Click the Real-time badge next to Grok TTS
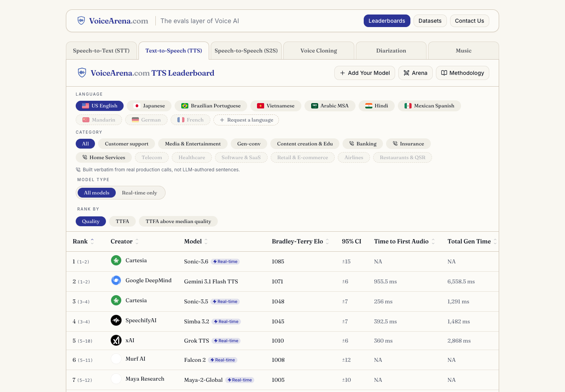The image size is (565, 392). (226, 341)
